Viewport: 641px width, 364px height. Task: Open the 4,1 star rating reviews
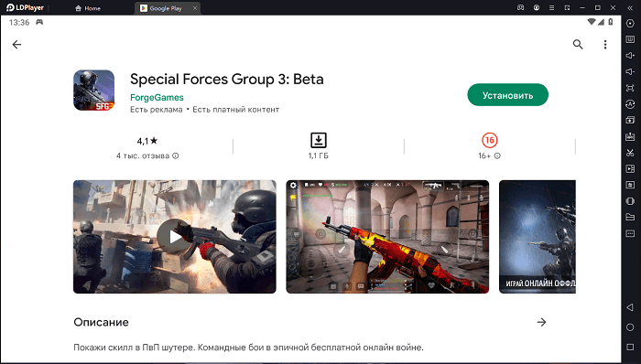pos(147,141)
